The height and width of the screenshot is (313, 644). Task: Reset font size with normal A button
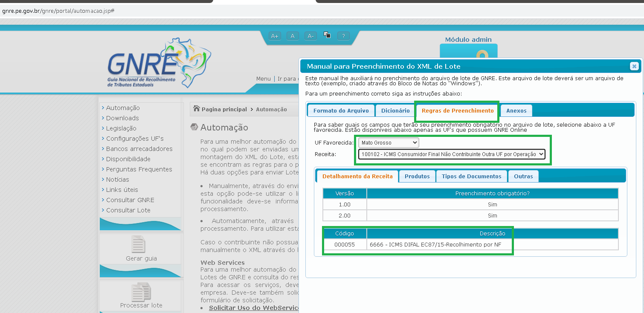[x=293, y=36]
